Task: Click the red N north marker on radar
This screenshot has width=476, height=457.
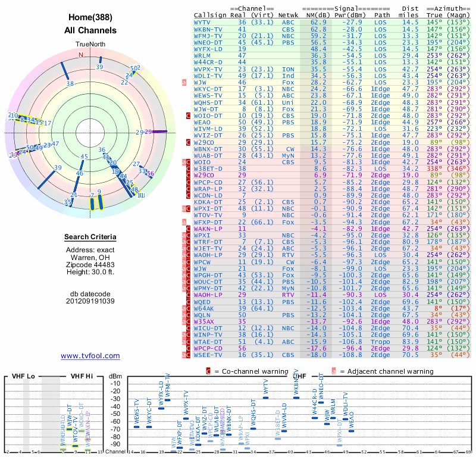Action: [x=82, y=55]
